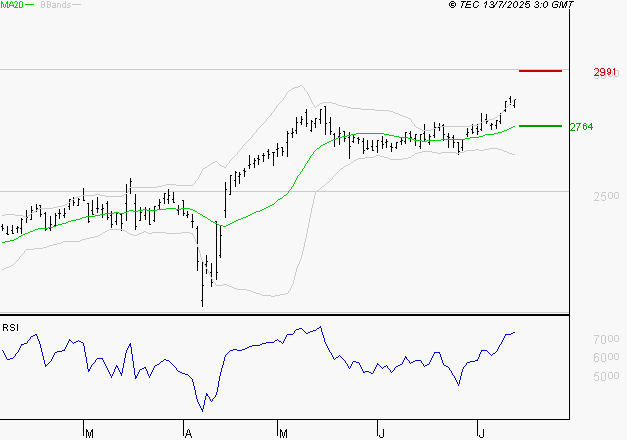
Task: Click the first M month marker on time axis
Action: (90, 434)
